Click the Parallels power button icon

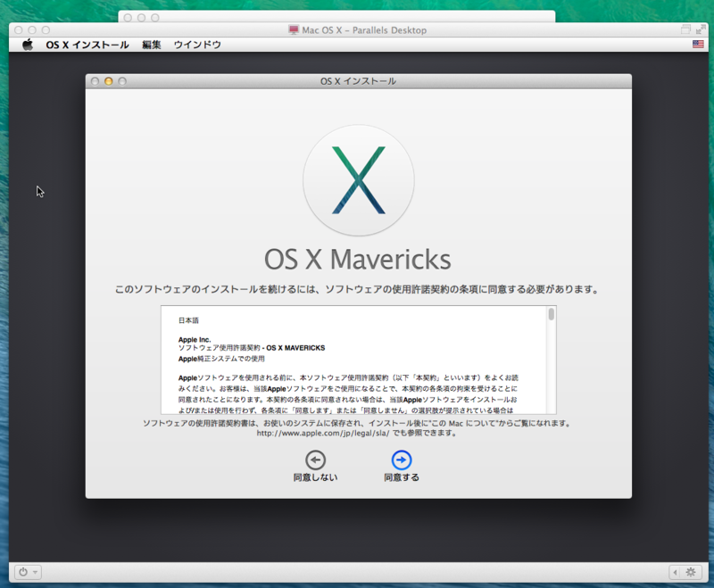pyautogui.click(x=23, y=572)
